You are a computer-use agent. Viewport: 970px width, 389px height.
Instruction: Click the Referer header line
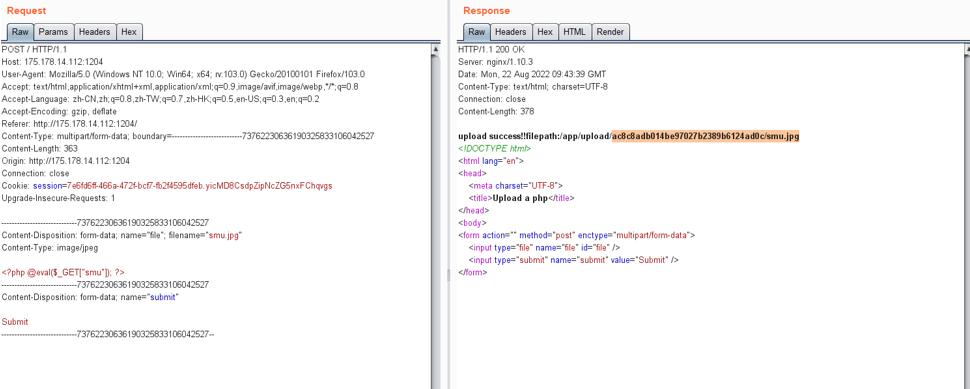(70, 124)
